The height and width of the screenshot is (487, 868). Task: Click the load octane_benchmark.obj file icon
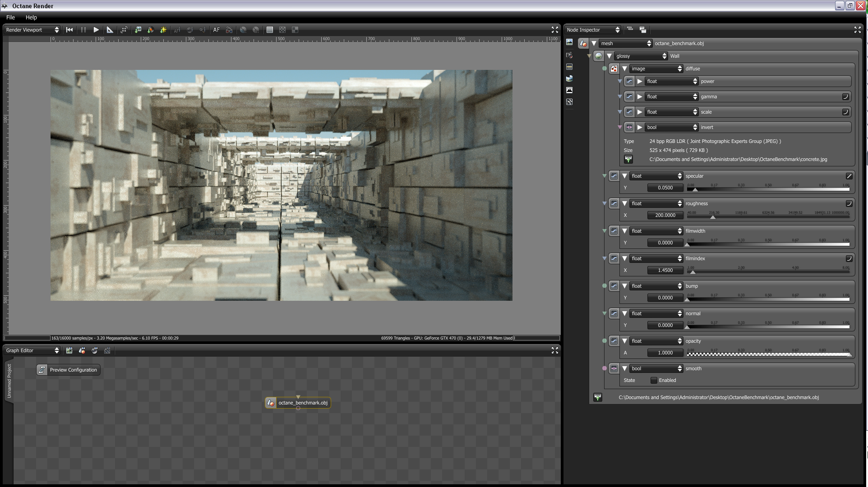(x=598, y=397)
